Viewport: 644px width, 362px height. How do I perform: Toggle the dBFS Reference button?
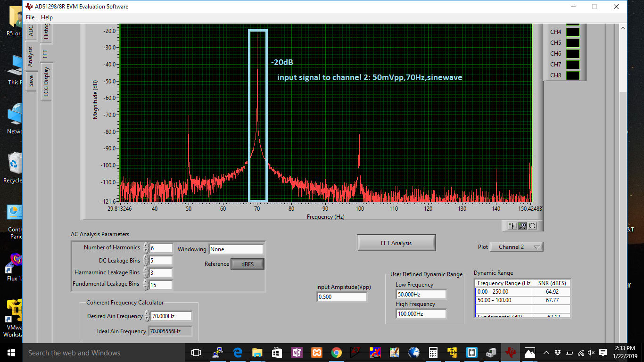tap(248, 264)
